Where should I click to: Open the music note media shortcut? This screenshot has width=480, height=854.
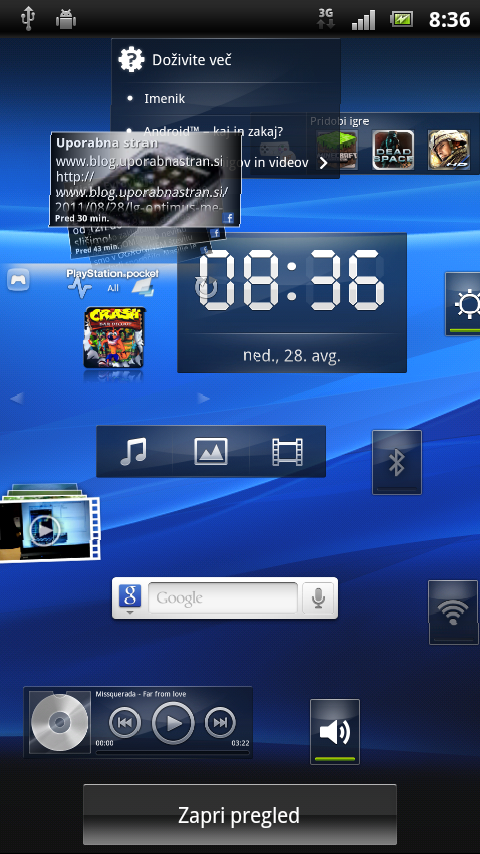pyautogui.click(x=134, y=452)
